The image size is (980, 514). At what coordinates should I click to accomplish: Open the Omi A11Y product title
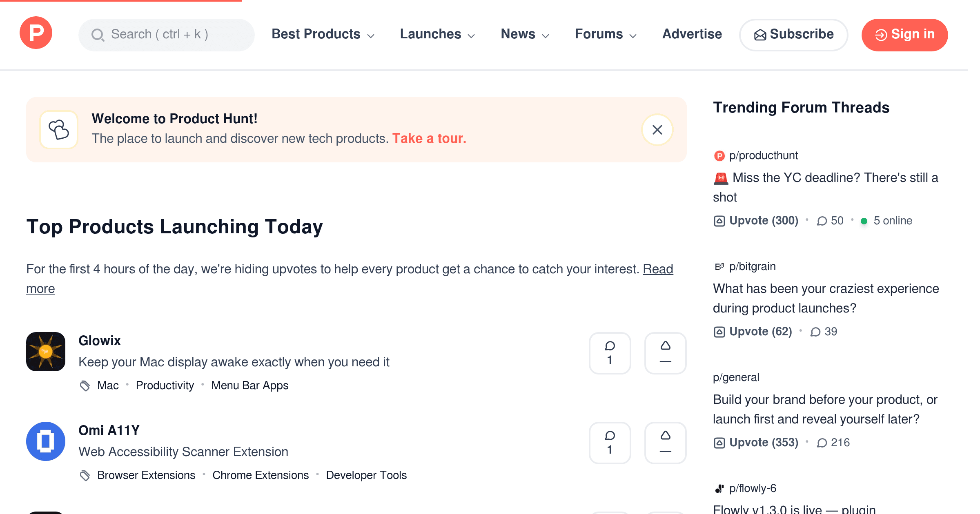coord(109,430)
